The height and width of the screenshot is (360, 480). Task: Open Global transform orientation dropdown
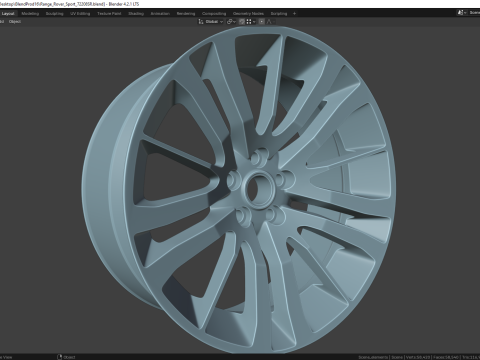pyautogui.click(x=211, y=22)
